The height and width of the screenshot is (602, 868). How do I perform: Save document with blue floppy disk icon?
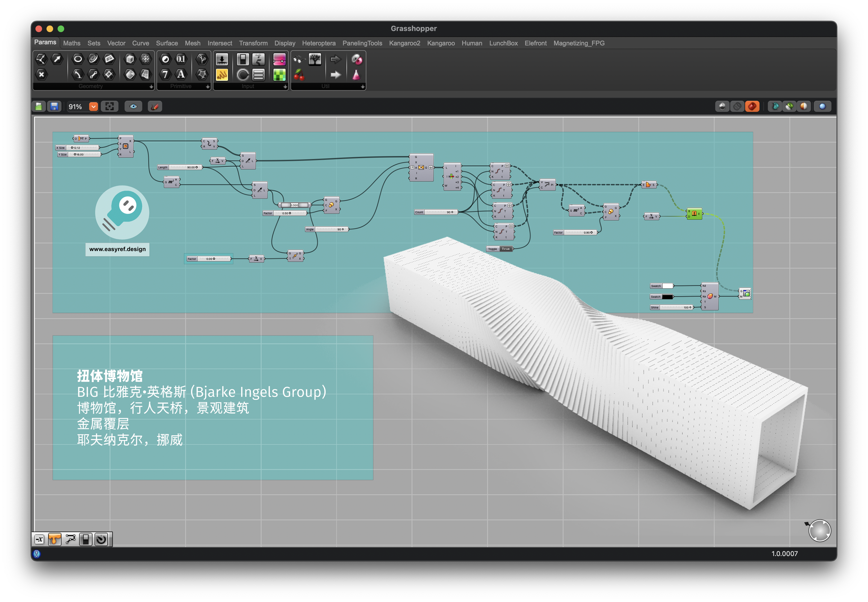pyautogui.click(x=54, y=107)
